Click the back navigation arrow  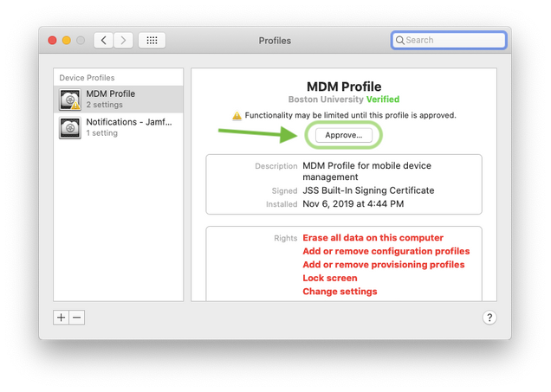[x=104, y=41]
